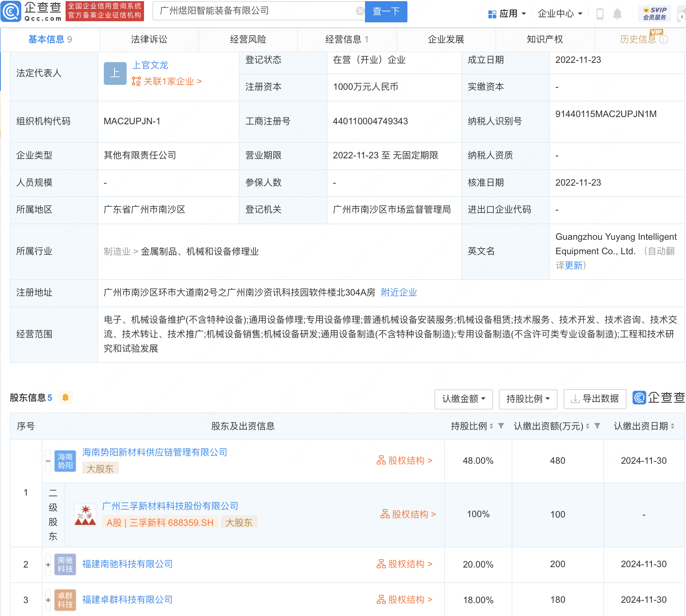The width and height of the screenshot is (686, 616).
Task: Select the 440110004749343 registration number
Action: 370,121
